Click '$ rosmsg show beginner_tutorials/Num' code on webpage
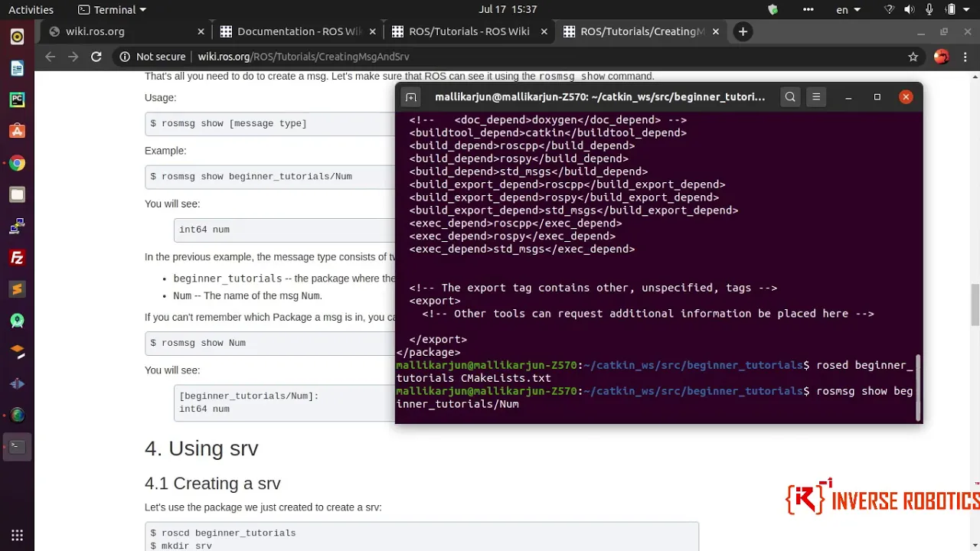Viewport: 980px width, 551px height. click(x=251, y=176)
